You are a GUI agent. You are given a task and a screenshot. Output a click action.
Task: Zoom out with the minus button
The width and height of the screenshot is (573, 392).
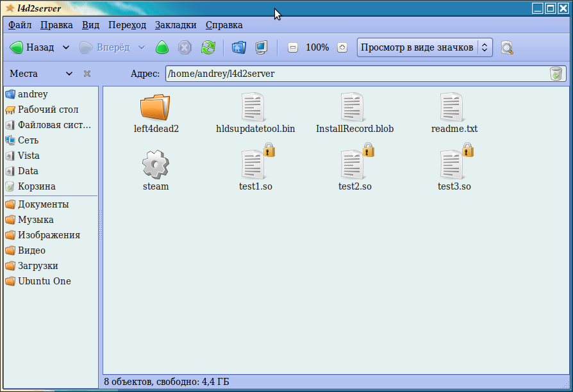coord(293,47)
